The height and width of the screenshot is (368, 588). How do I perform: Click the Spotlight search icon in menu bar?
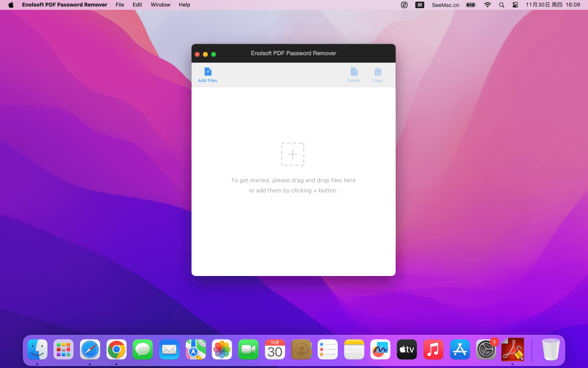[x=501, y=5]
